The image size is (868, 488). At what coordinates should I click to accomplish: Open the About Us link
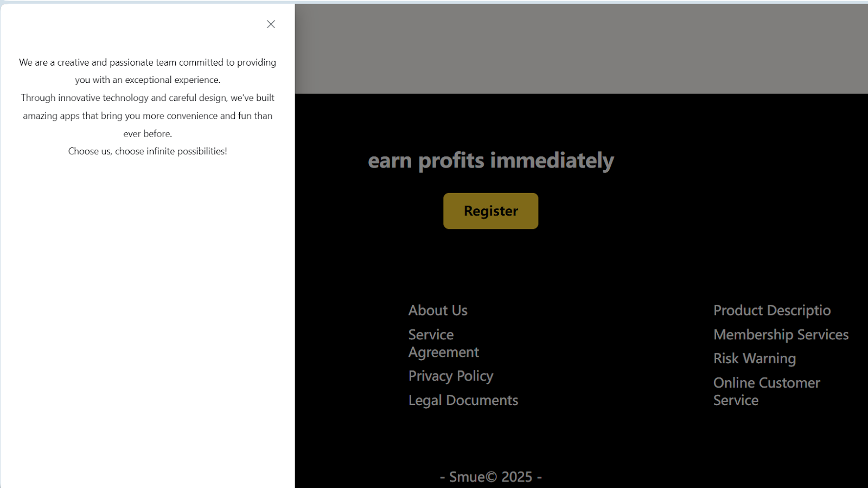pos(438,310)
